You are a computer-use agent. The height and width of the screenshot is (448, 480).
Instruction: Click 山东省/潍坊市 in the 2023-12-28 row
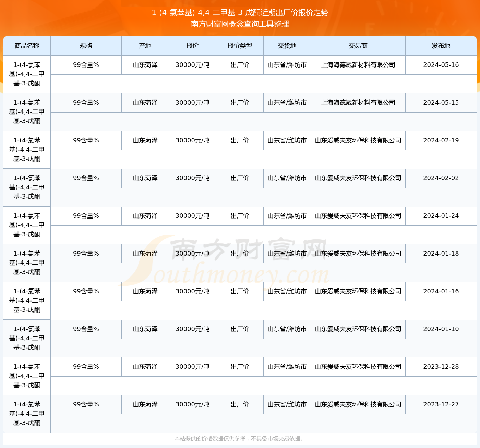[287, 367]
